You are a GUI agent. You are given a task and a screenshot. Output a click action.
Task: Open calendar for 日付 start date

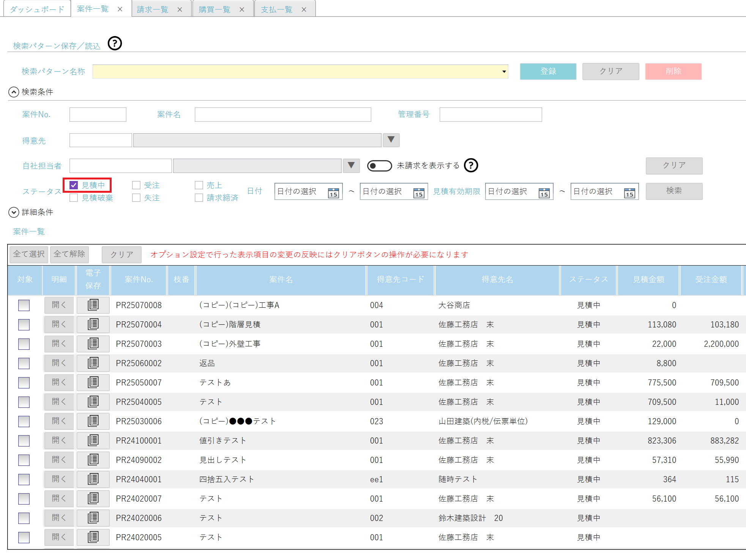tap(333, 193)
